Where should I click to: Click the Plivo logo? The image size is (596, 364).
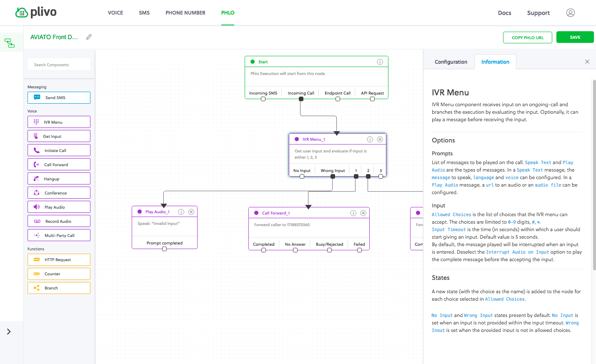tap(36, 12)
